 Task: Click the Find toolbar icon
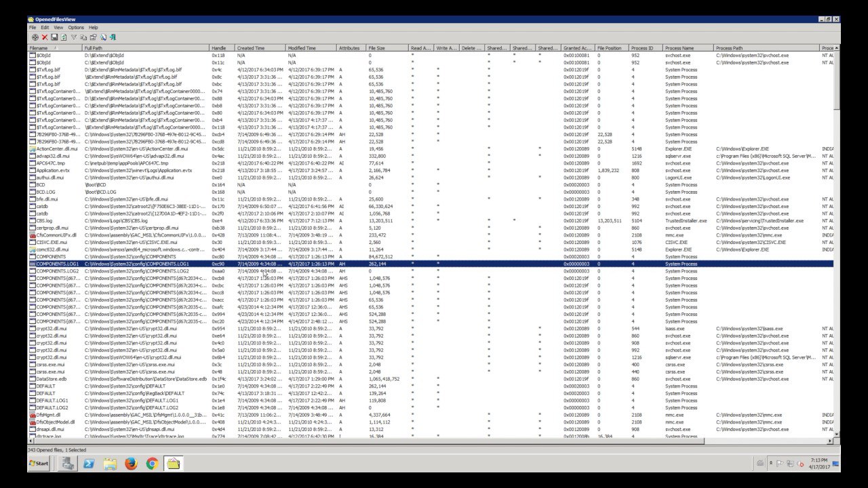[103, 37]
